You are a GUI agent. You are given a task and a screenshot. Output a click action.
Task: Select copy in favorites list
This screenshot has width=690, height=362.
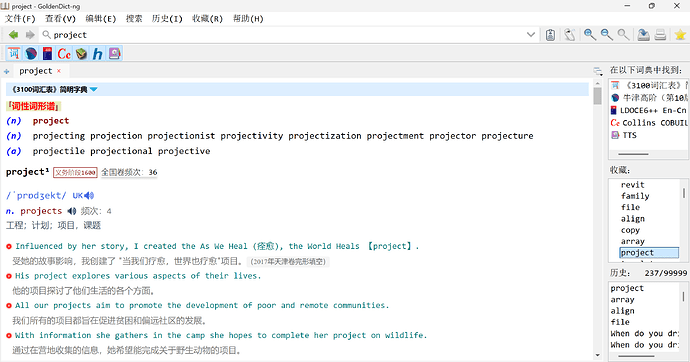(x=630, y=230)
